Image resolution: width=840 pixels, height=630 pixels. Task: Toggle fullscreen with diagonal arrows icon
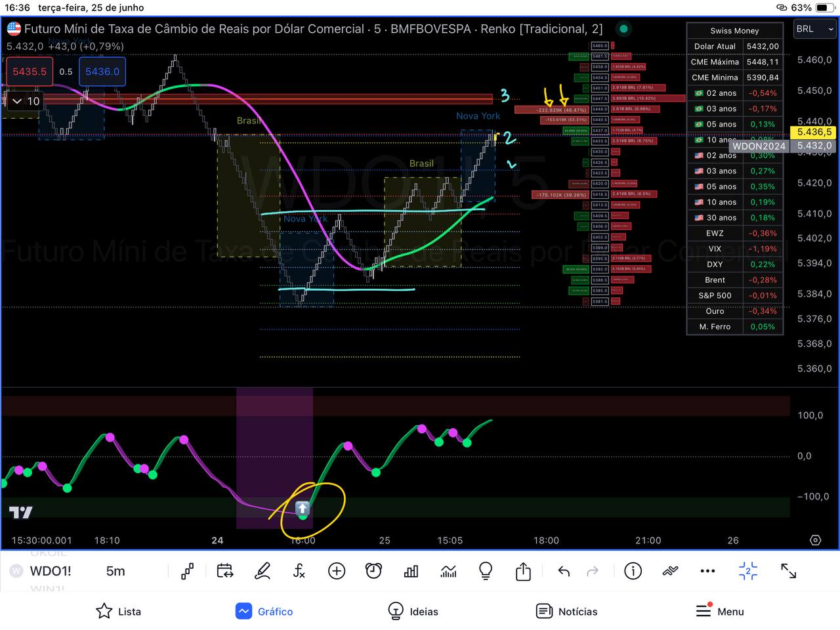coord(789,571)
